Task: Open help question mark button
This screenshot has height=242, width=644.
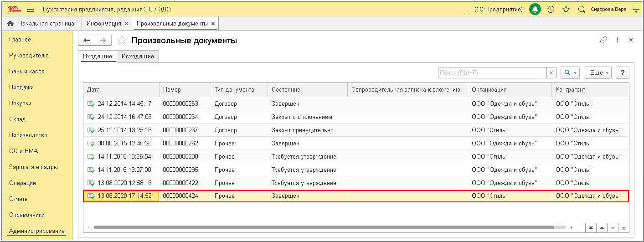Action: click(x=623, y=72)
